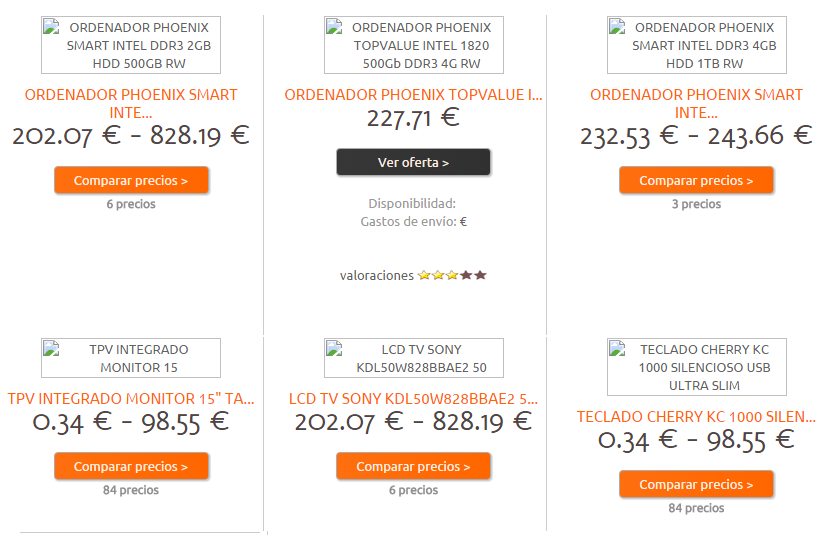824x535 pixels.
Task: Click LCD TV Sony KDL50W828BBAE2 product image
Action: click(x=414, y=358)
